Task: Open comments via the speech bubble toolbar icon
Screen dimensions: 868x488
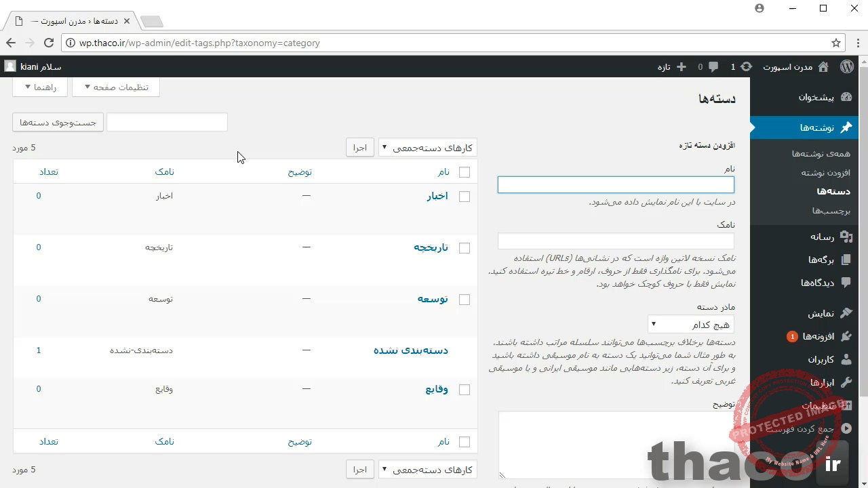Action: point(714,66)
